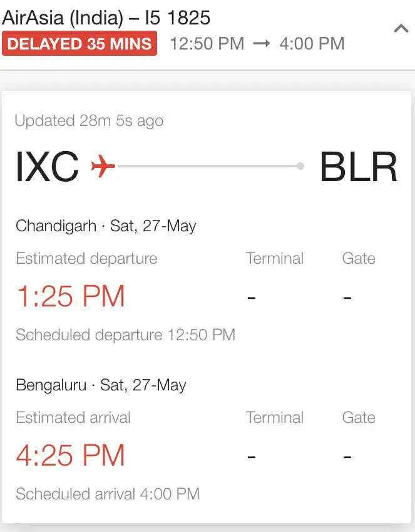Click the Estimated departure label
Image resolution: width=415 pixels, height=532 pixels.
[x=86, y=259]
